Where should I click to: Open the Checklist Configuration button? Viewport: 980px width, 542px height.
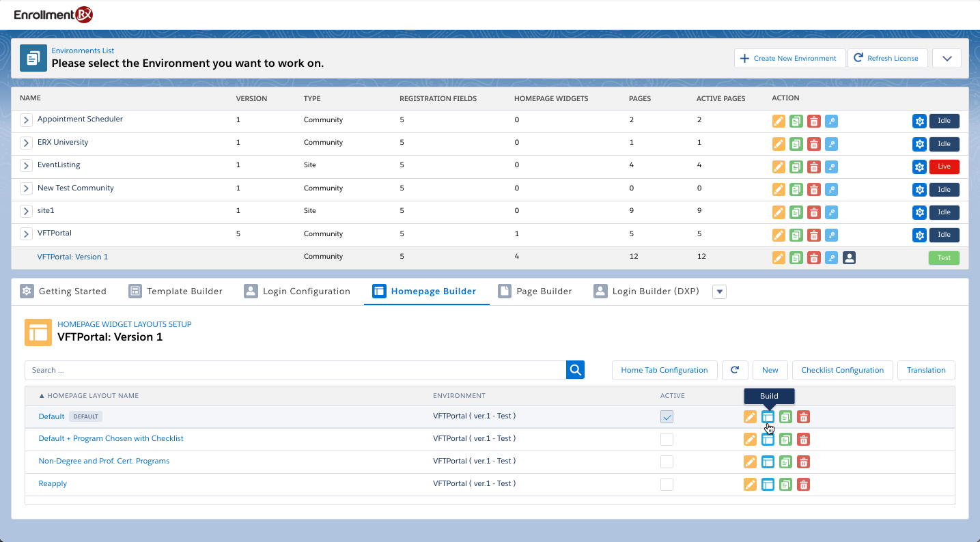[842, 370]
